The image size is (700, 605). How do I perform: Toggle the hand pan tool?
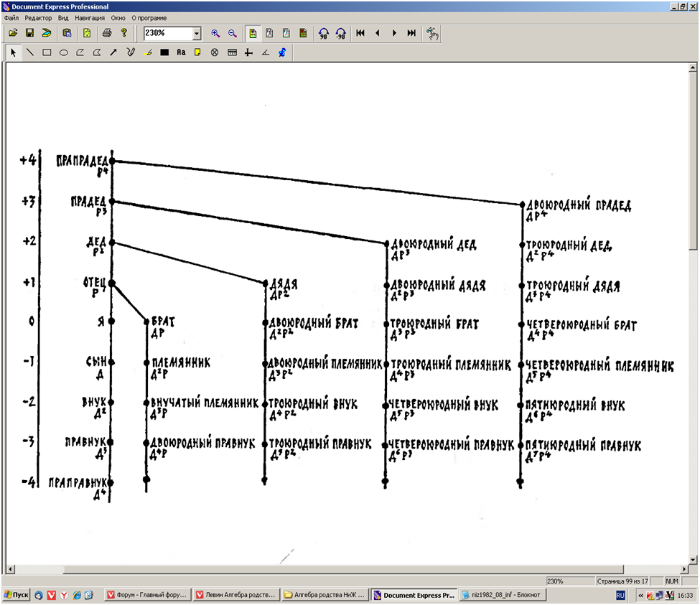[432, 33]
